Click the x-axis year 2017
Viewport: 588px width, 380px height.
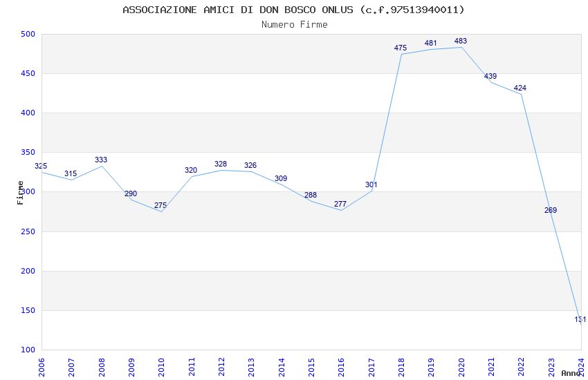pos(371,367)
